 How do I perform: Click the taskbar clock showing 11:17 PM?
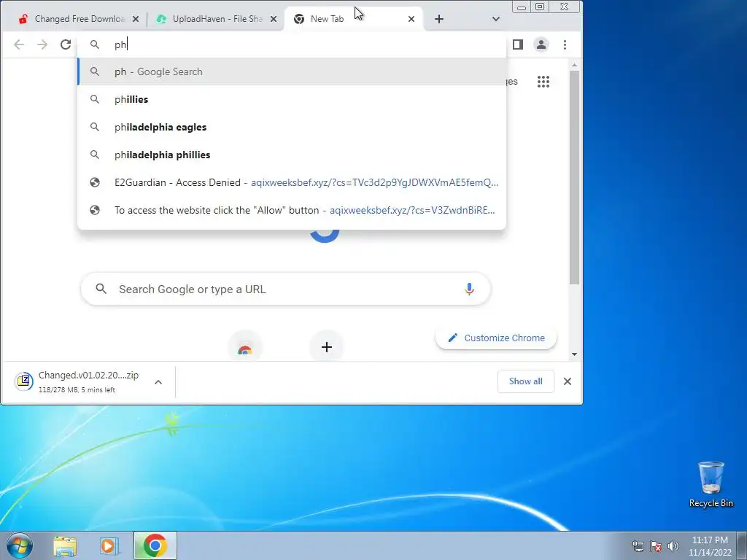[710, 546]
